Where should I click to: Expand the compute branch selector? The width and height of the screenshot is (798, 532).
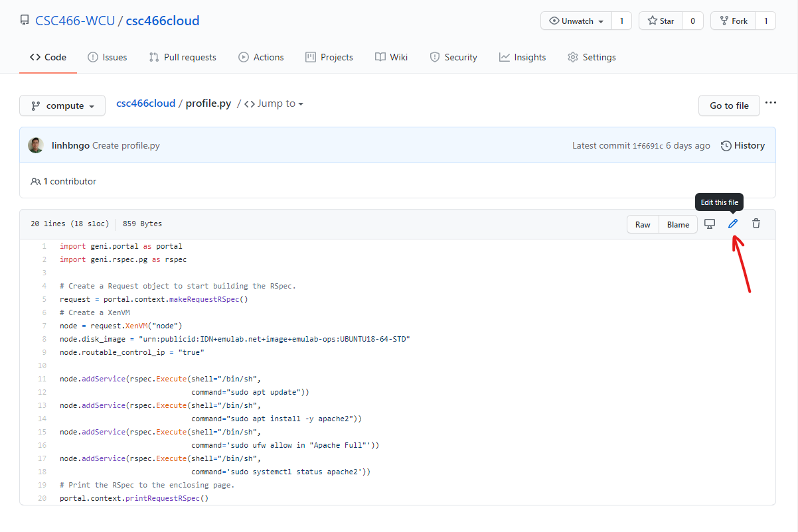[x=62, y=105]
